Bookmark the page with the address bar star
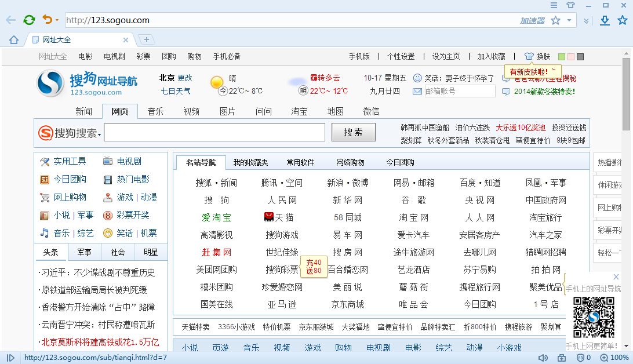This screenshot has height=364, width=633. tap(555, 20)
